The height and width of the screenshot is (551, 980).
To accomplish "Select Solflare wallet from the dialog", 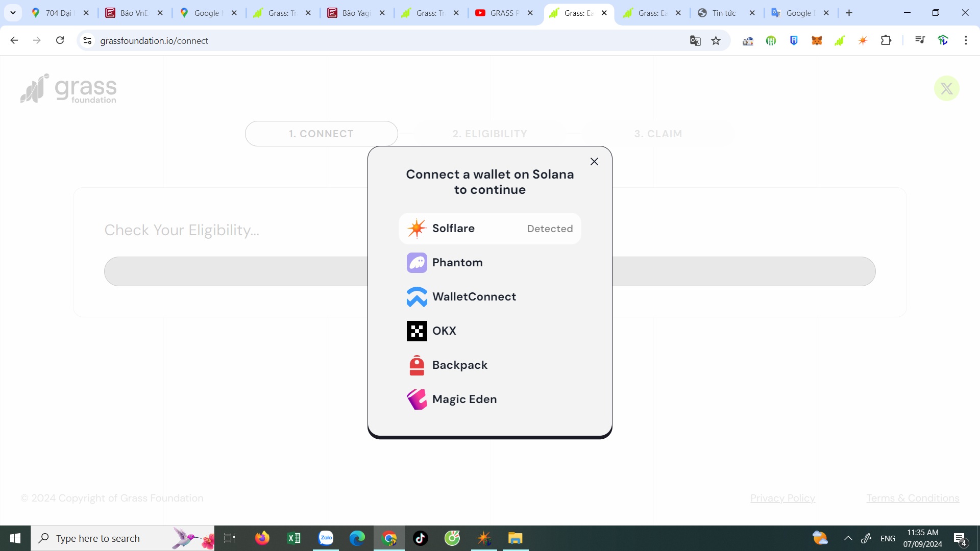I will (489, 228).
